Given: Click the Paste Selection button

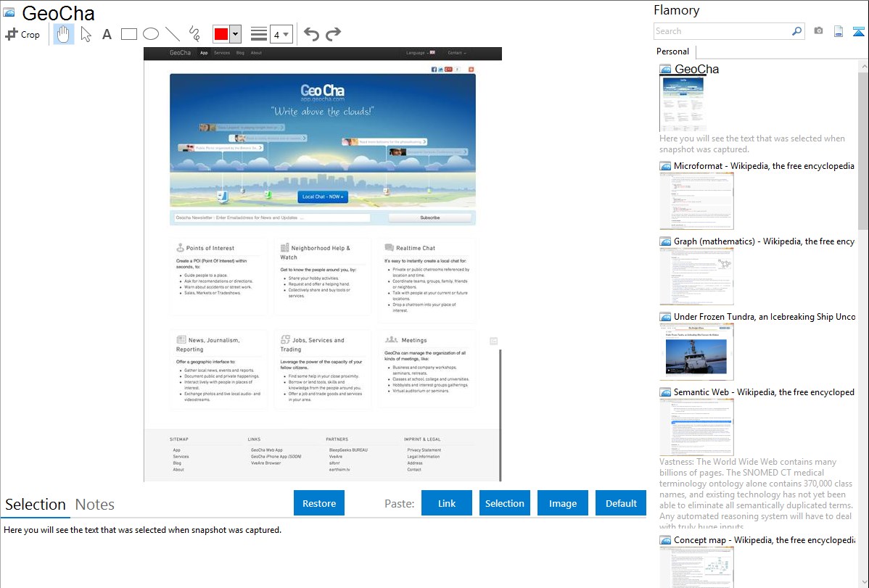Looking at the screenshot, I should coord(504,503).
